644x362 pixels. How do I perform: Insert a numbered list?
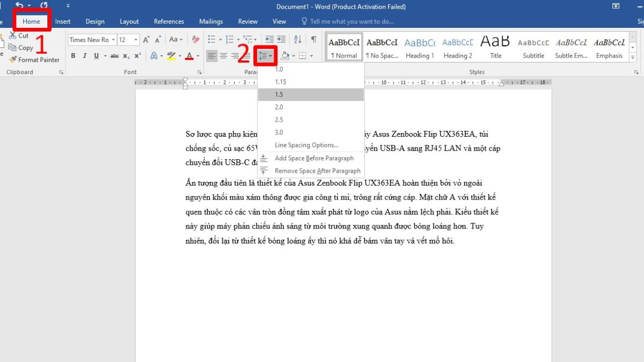click(230, 40)
